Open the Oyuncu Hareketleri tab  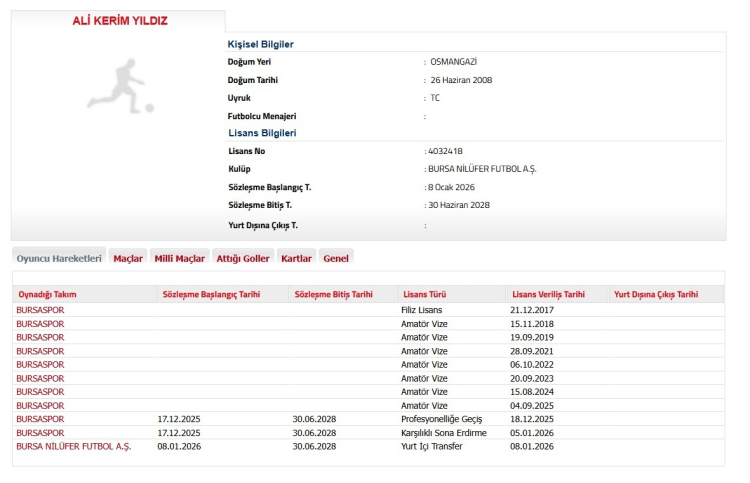click(59, 258)
